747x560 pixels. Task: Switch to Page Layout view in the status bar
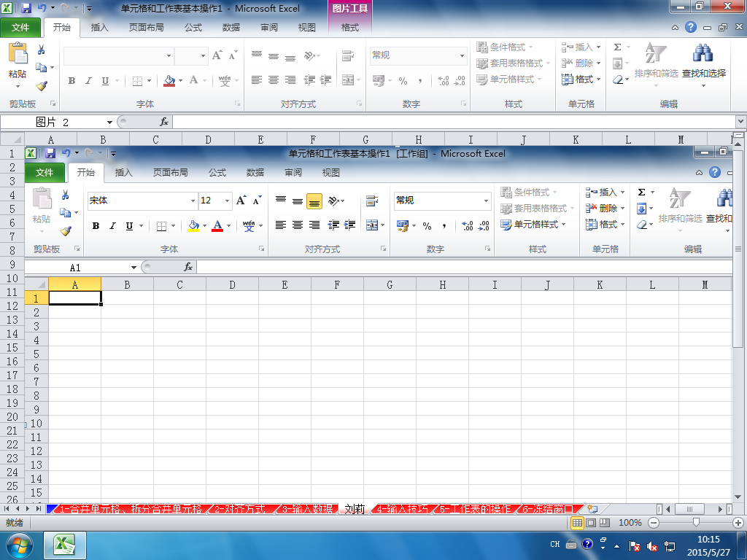[591, 522]
